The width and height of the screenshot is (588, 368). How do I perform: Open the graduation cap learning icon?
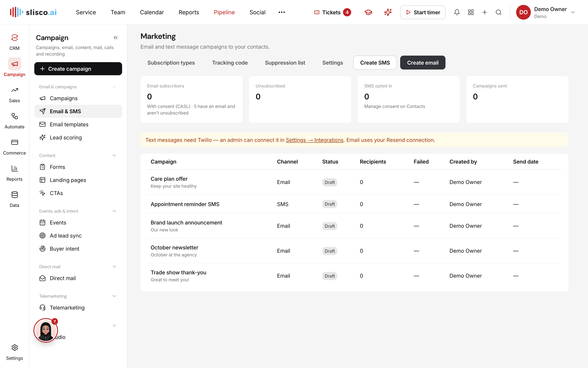368,12
